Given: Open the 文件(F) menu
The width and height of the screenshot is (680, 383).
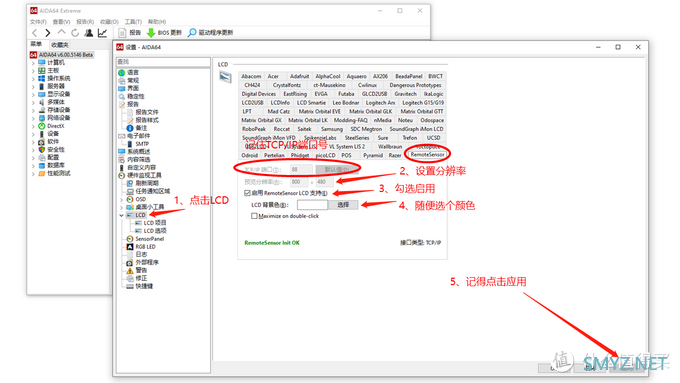Looking at the screenshot, I should tap(38, 21).
